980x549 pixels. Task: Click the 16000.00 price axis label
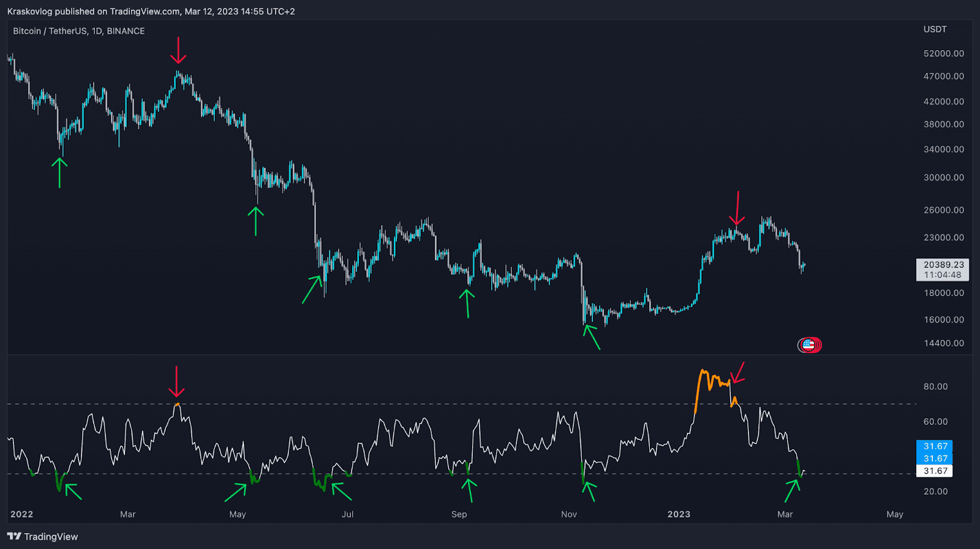pos(944,320)
